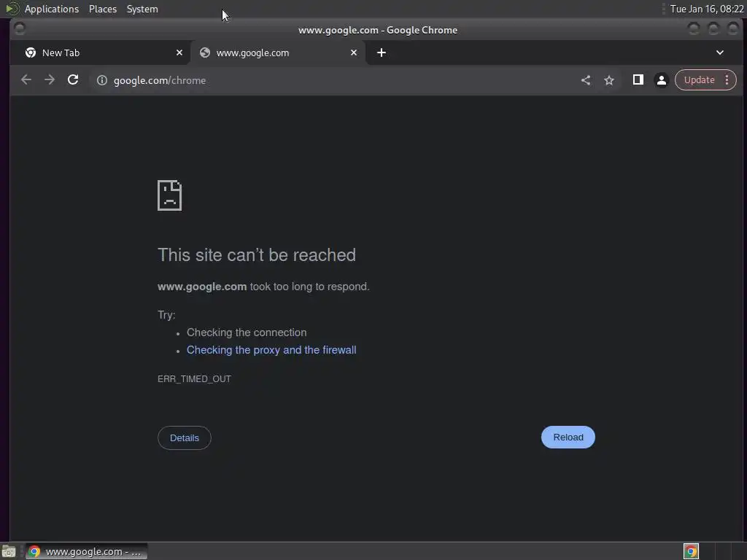Open the Details button
747x560 pixels.
coord(185,437)
